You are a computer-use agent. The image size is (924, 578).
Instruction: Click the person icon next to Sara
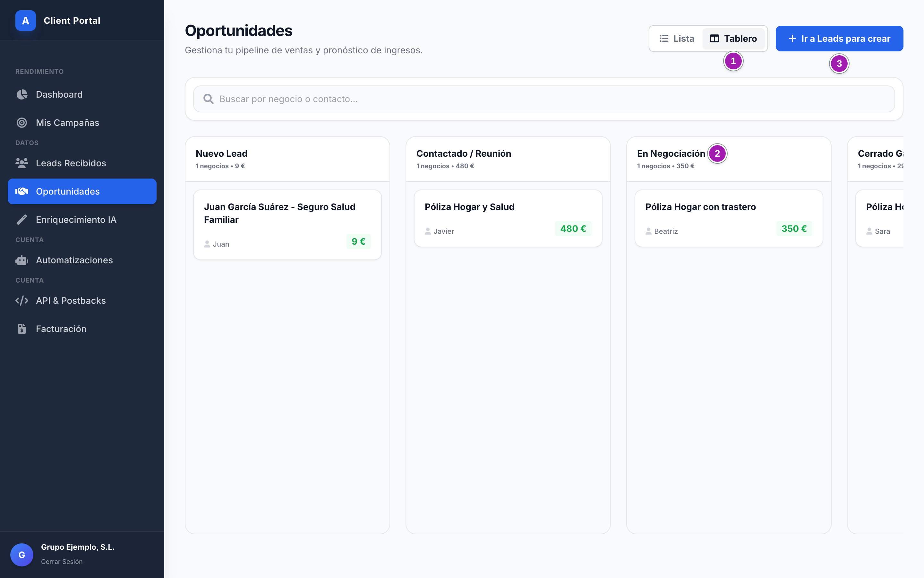coord(869,231)
